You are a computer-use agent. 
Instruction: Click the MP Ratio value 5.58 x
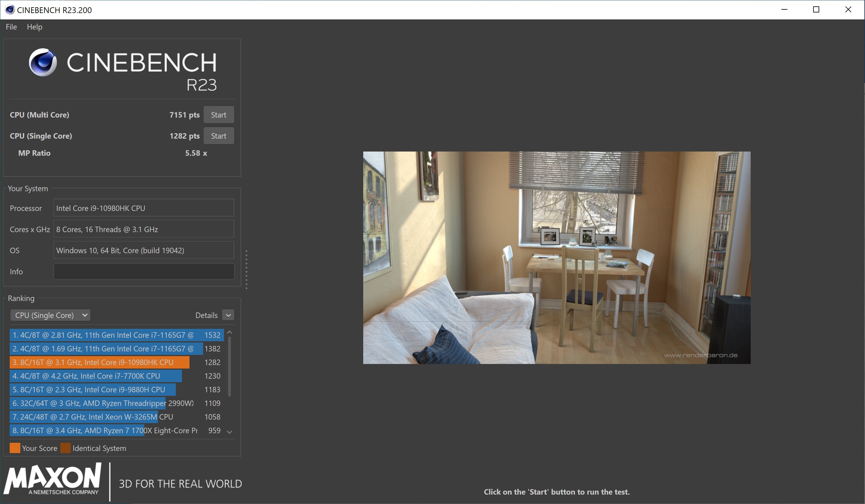196,153
